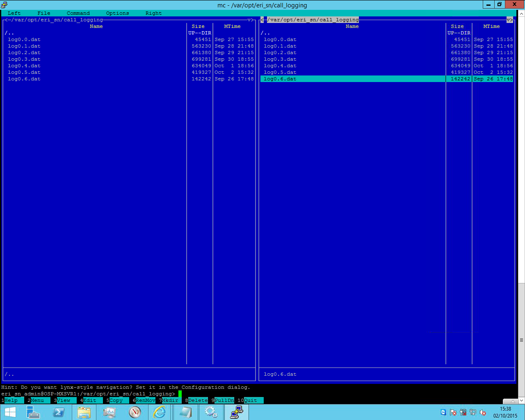
Task: Select /.. parent directory in right panel
Action: coord(387,33)
